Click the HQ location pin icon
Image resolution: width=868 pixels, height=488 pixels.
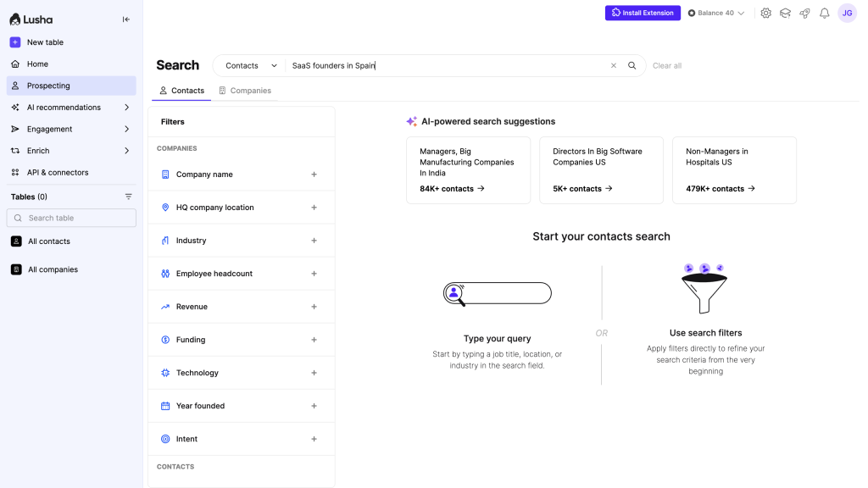[165, 208]
